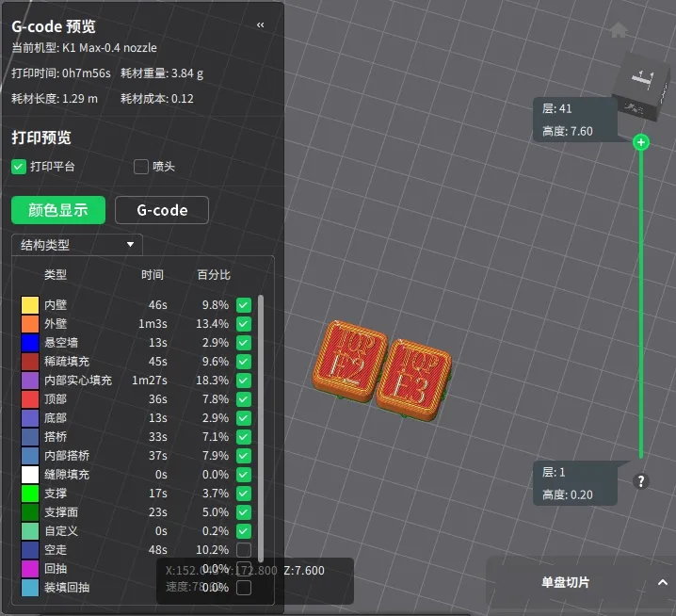Show 空走 travel moves checkbox
This screenshot has height=616, width=676.
click(x=244, y=550)
